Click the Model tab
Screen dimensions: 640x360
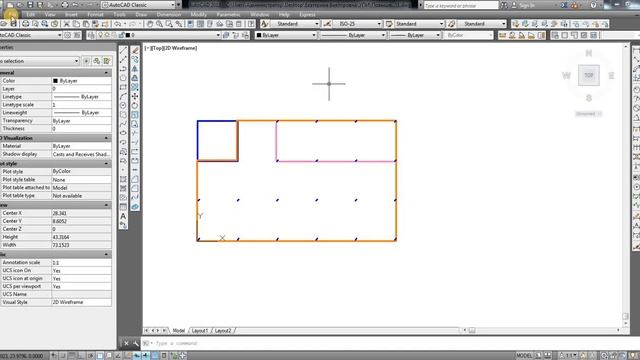tap(178, 331)
